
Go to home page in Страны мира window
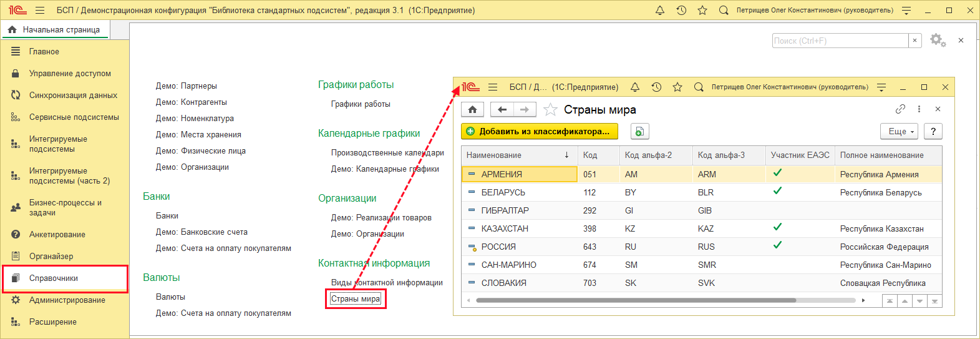pyautogui.click(x=472, y=110)
